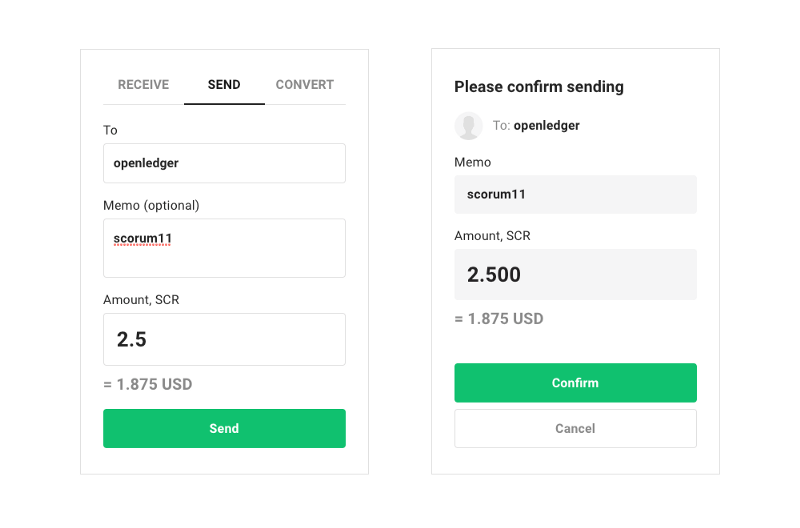Click the green Send button
The width and height of the screenshot is (800, 528).
224,429
